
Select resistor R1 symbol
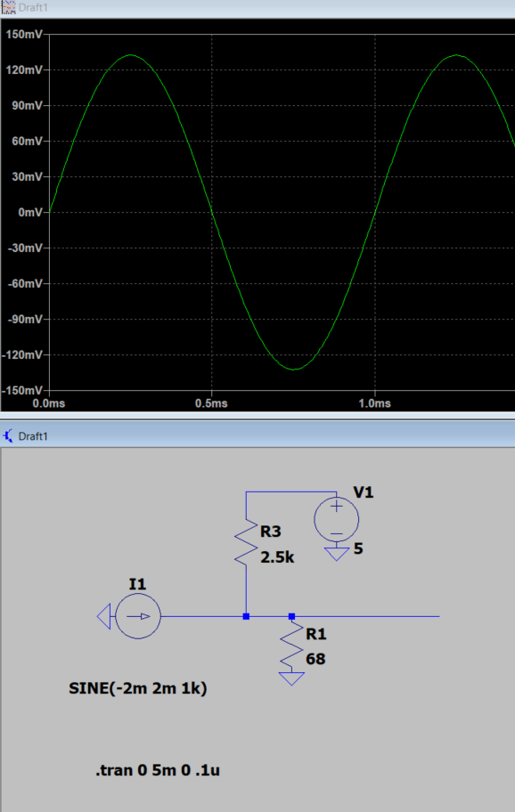tap(291, 644)
